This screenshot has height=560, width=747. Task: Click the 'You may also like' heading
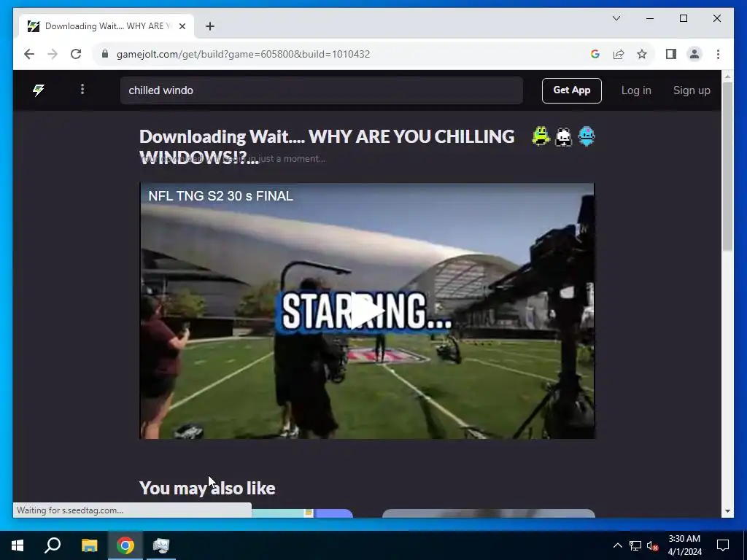tap(207, 488)
